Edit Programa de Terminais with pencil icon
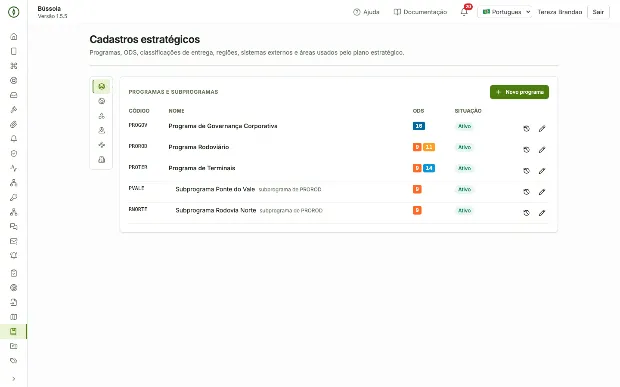 [x=542, y=171]
